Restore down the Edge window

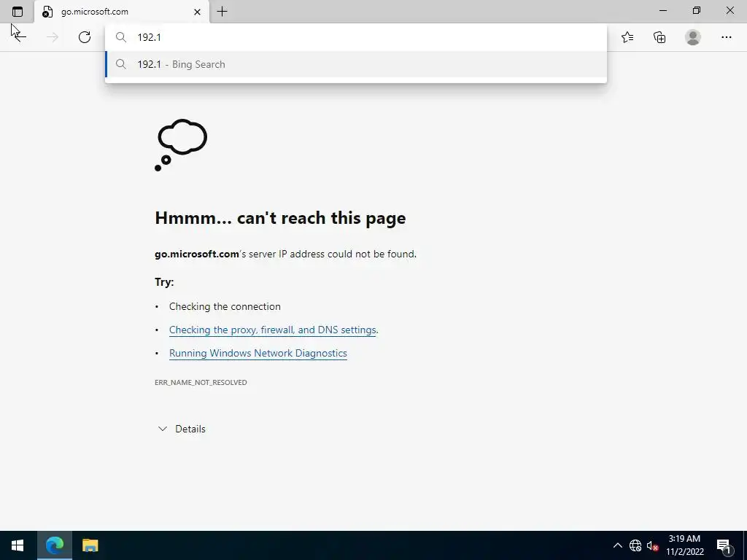697,10
